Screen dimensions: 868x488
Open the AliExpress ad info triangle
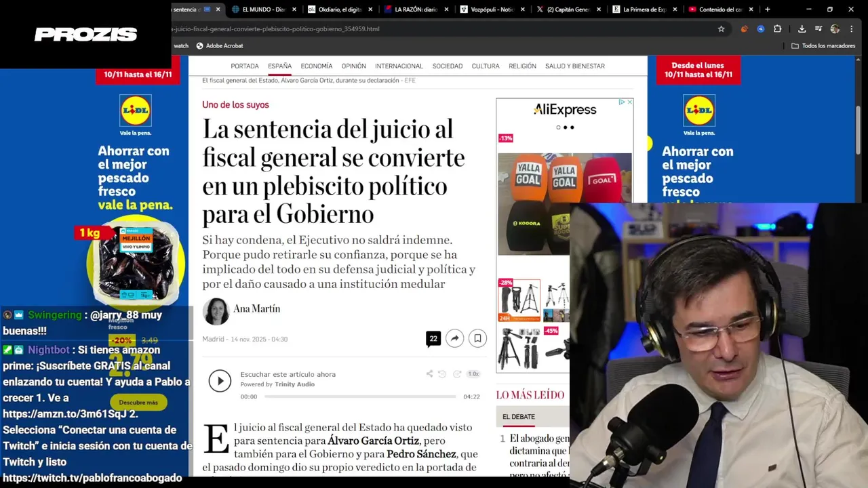[621, 102]
